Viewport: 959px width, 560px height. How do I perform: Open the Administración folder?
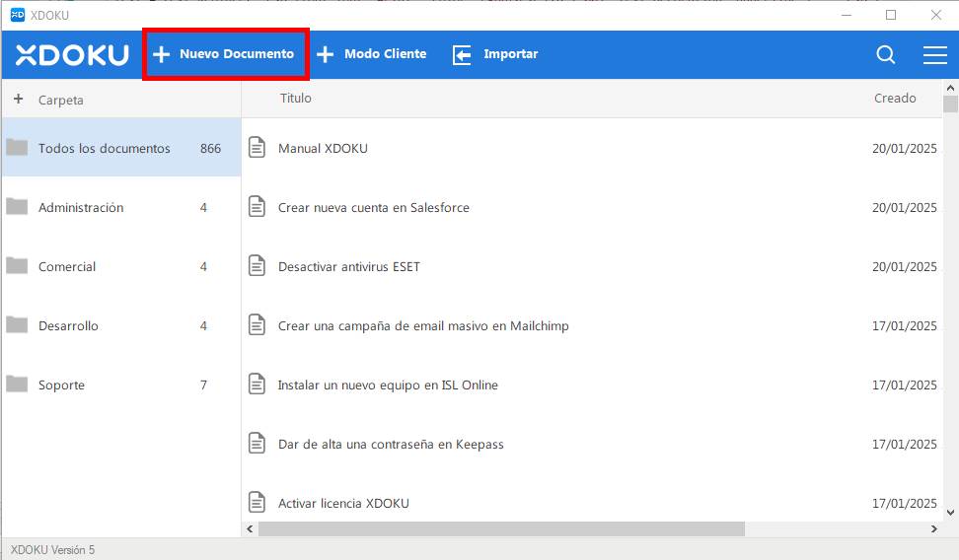(121, 207)
